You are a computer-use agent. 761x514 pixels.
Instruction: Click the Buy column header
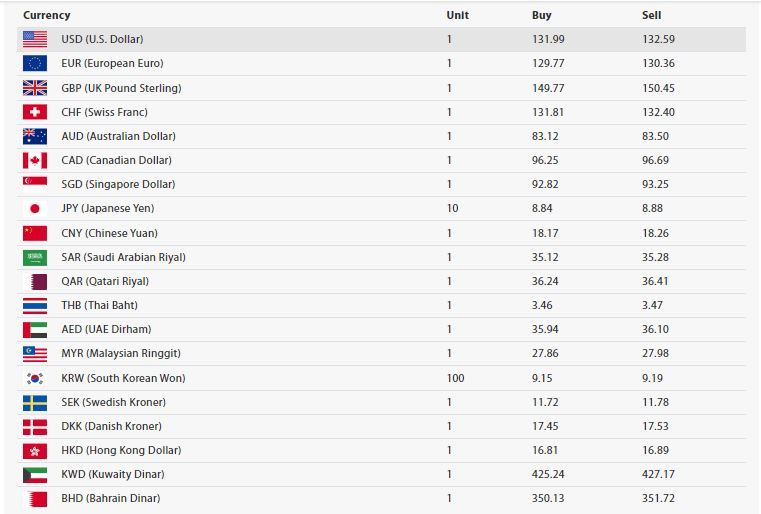tap(542, 15)
